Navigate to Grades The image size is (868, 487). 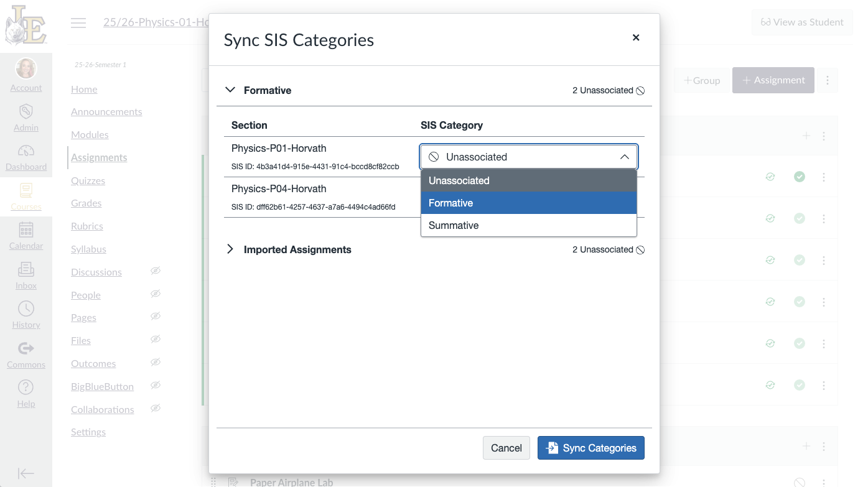point(86,203)
